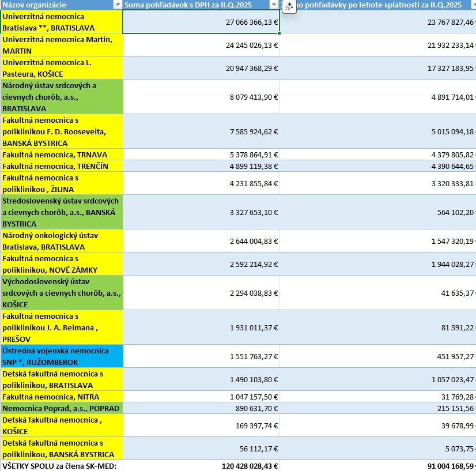Image resolution: width=476 pixels, height=471 pixels.
Task: Select cell with value 1 047 157,50 €
Action: (x=201, y=397)
